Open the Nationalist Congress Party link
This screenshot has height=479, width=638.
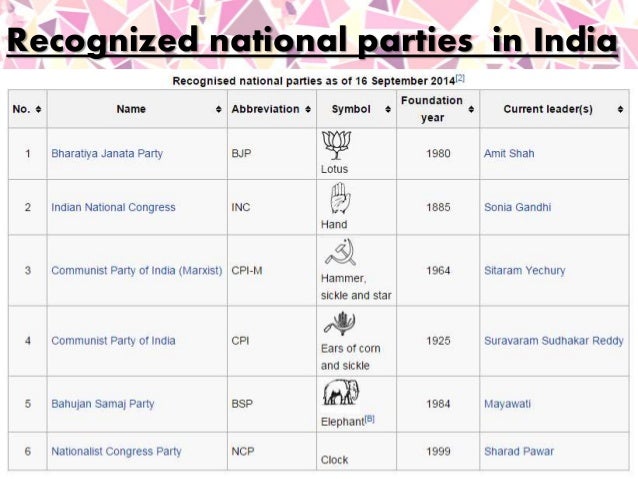tap(116, 451)
